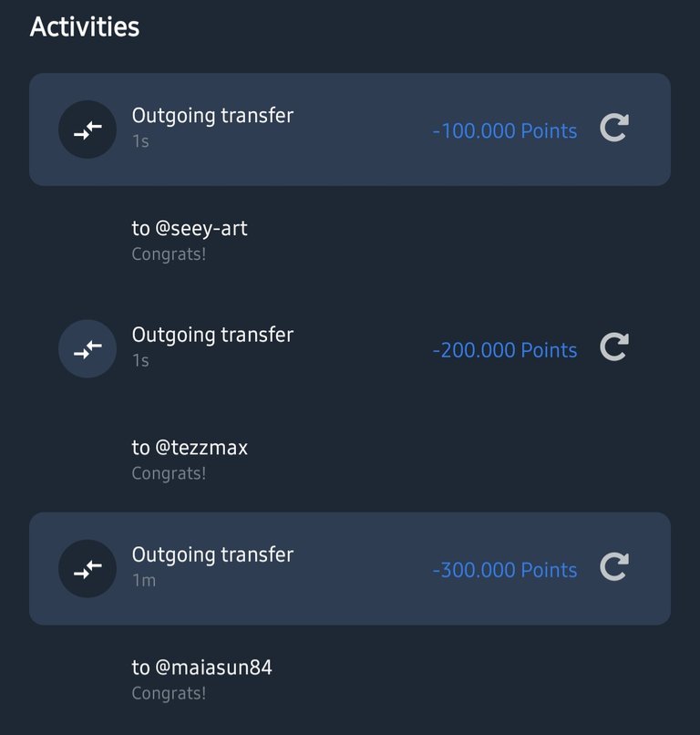Click Congrats! memo under @tezzmax
The height and width of the screenshot is (735, 700).
[169, 473]
